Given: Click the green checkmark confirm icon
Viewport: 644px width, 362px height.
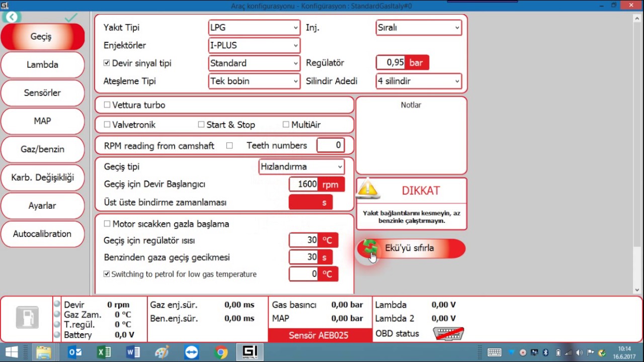Looking at the screenshot, I should (71, 18).
